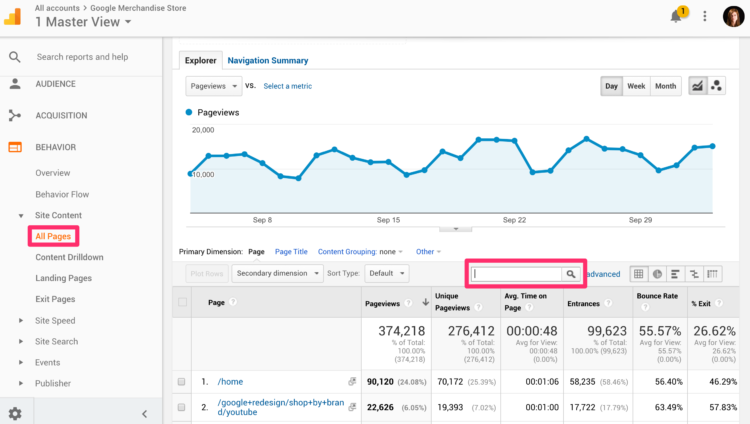
Task: Open the Sort Type Default dropdown
Action: pyautogui.click(x=386, y=273)
